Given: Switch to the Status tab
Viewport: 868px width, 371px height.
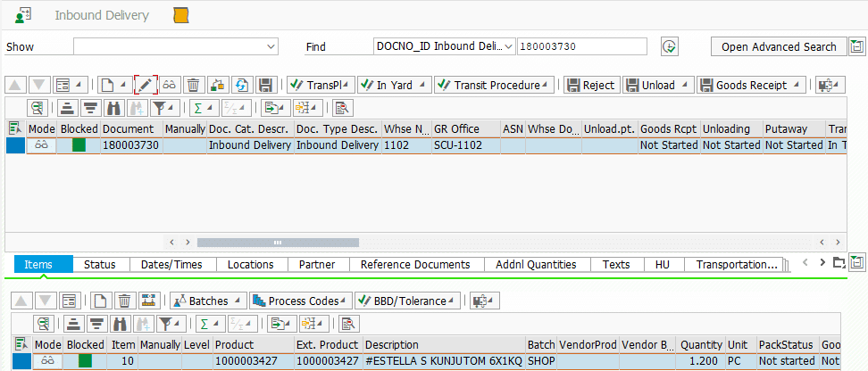Looking at the screenshot, I should tap(99, 265).
